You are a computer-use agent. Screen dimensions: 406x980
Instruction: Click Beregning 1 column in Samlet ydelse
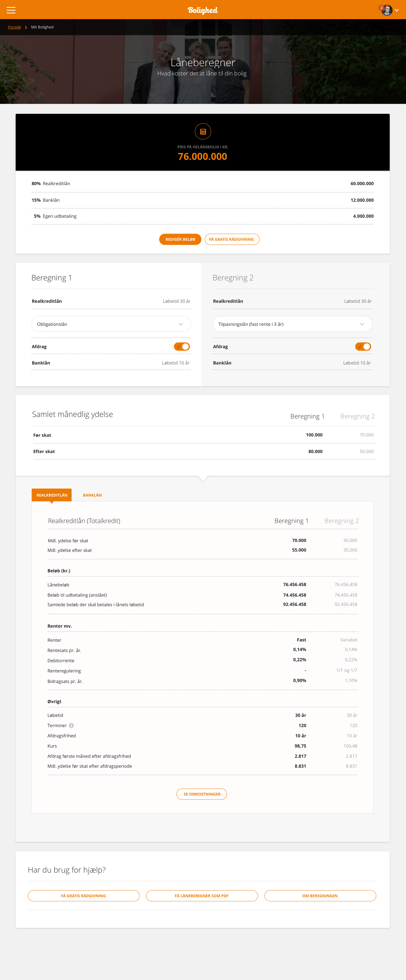pos(307,416)
